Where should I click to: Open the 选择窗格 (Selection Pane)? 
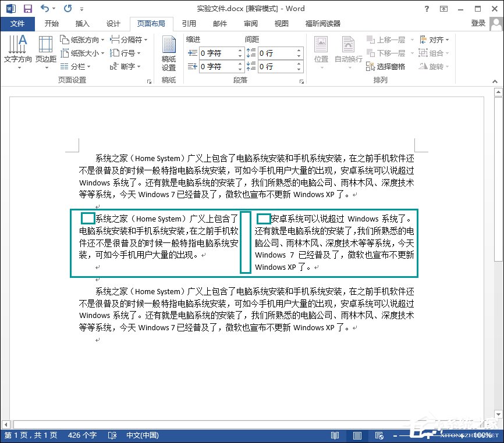click(x=392, y=66)
